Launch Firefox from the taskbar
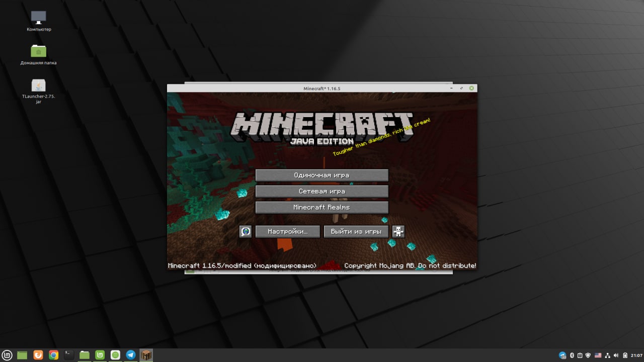Screen dimensions: 644x362 click(38, 355)
